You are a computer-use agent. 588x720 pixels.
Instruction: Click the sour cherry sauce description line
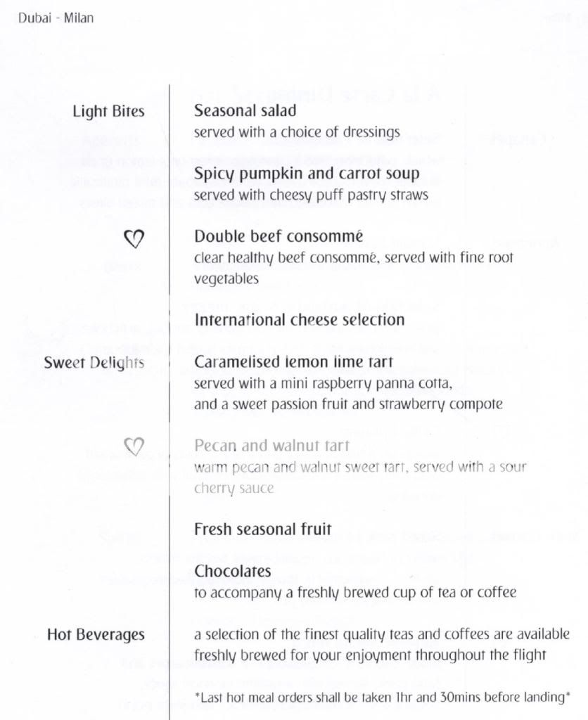(x=360, y=467)
